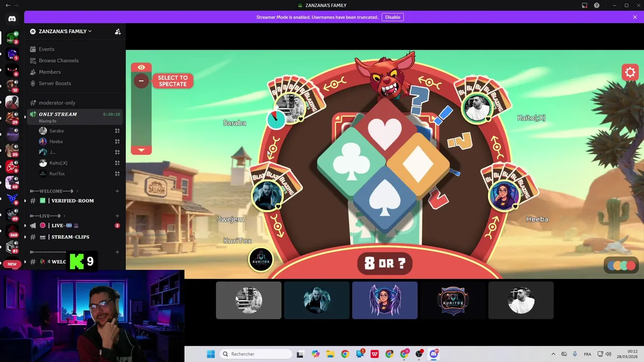The width and height of the screenshot is (644, 362).
Task: Click the invite people icon beside server name
Action: [118, 31]
